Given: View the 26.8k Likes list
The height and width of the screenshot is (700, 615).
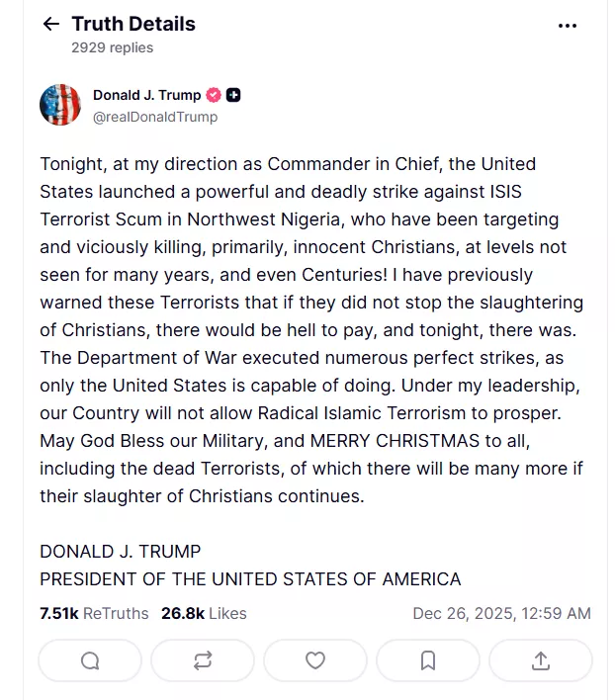Looking at the screenshot, I should point(204,614).
